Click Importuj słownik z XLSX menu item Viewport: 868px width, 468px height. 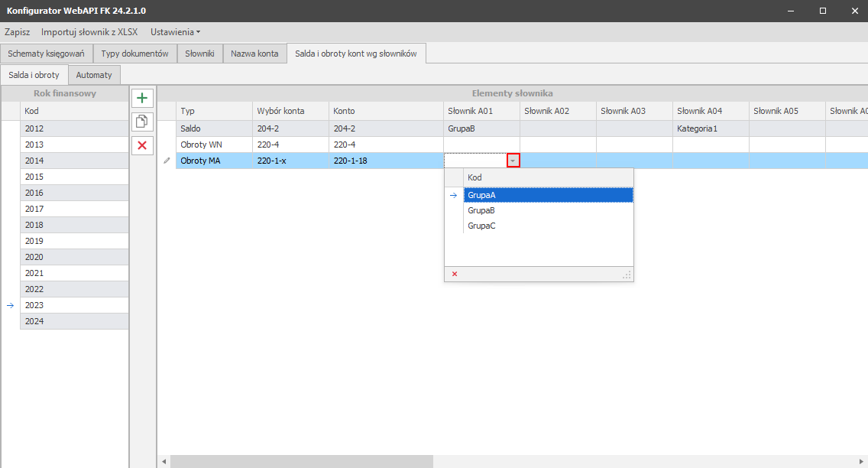tap(89, 32)
